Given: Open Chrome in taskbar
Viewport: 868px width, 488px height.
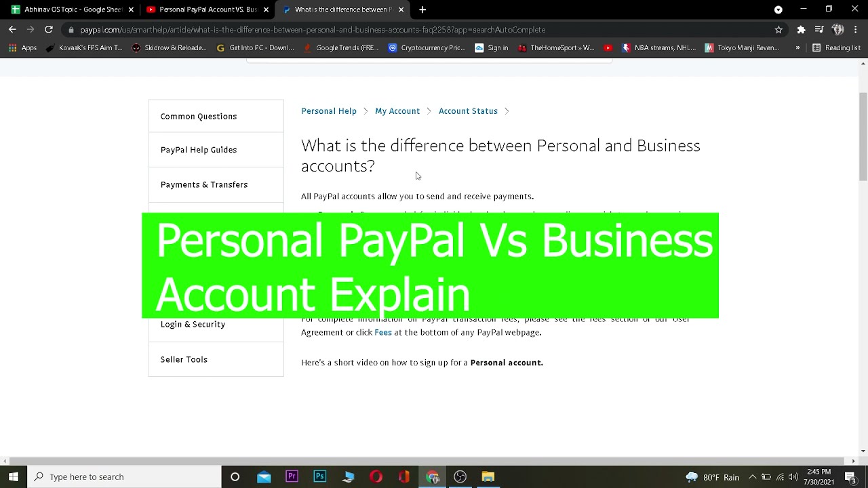Looking at the screenshot, I should (432, 476).
